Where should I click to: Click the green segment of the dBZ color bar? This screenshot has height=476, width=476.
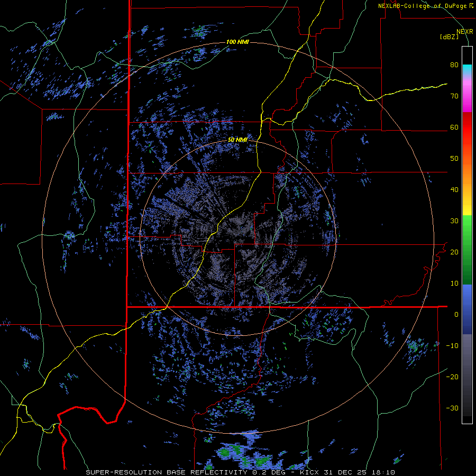[x=467, y=250]
